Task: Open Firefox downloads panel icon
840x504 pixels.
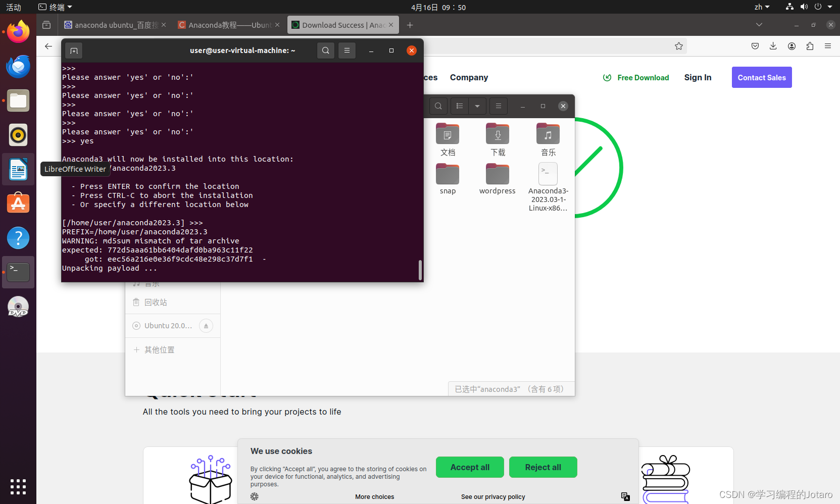Action: (x=773, y=46)
